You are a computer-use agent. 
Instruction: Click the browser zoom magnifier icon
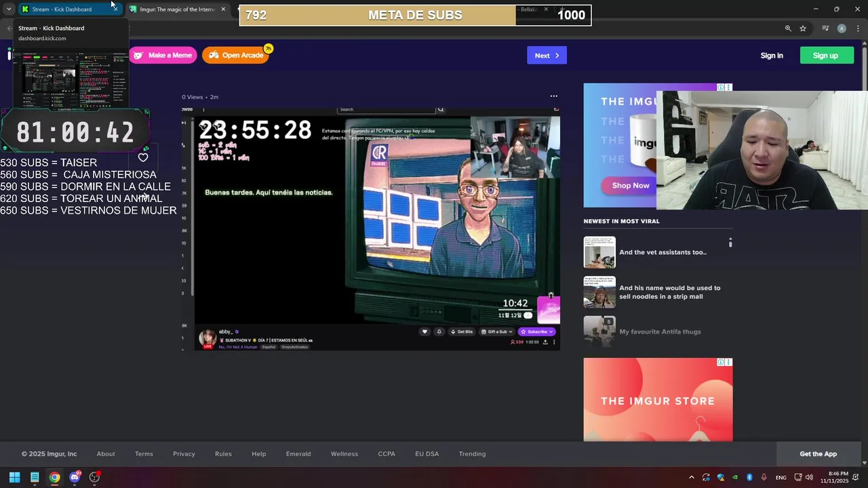click(788, 28)
